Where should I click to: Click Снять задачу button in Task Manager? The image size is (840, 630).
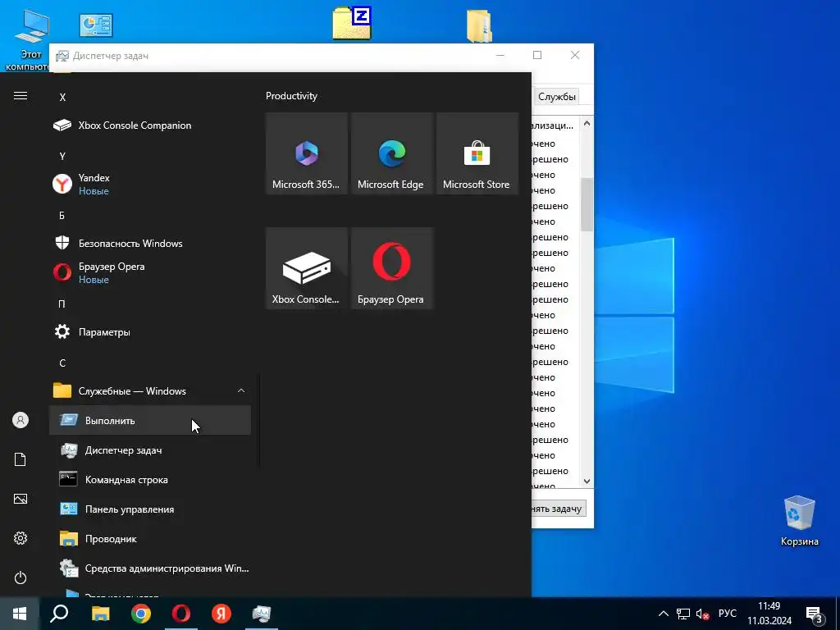(x=558, y=509)
